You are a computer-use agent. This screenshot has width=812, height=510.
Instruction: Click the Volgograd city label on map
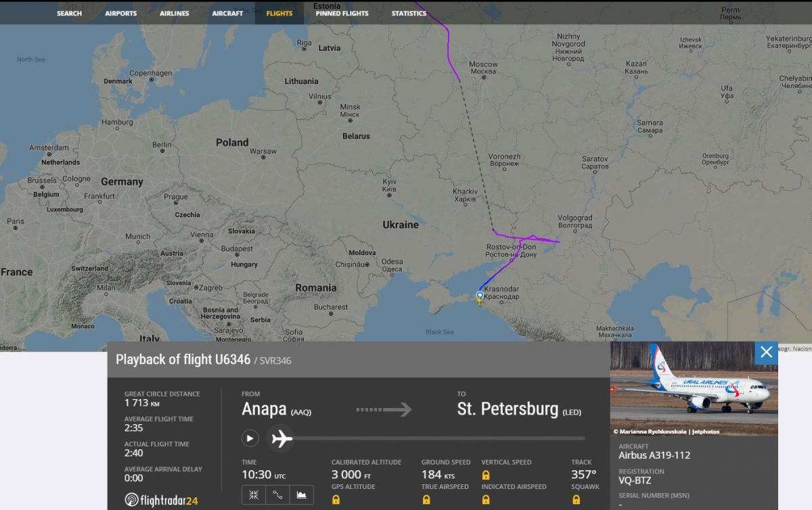(x=575, y=221)
